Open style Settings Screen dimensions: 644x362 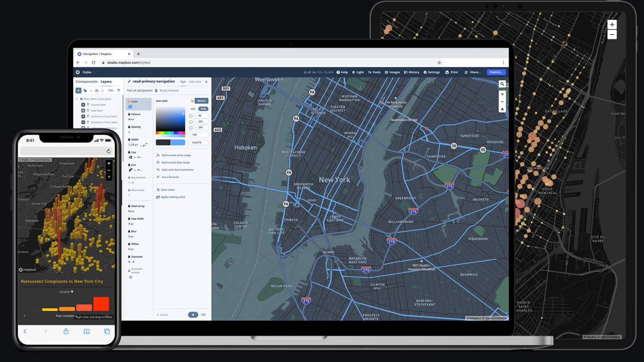coord(432,72)
